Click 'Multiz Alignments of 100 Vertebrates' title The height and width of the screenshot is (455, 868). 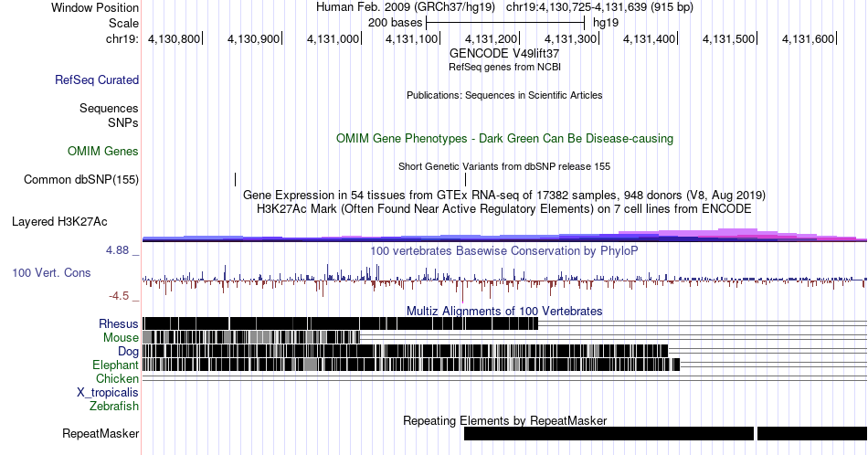coord(504,311)
